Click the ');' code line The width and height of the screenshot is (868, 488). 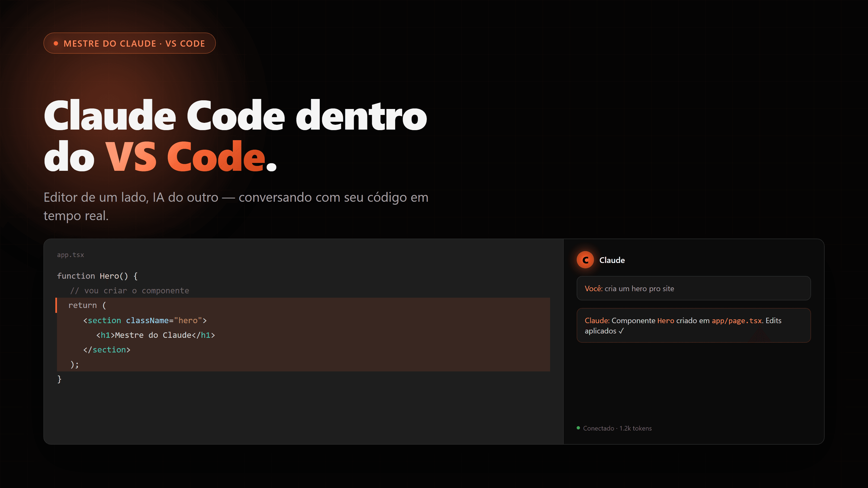75,364
